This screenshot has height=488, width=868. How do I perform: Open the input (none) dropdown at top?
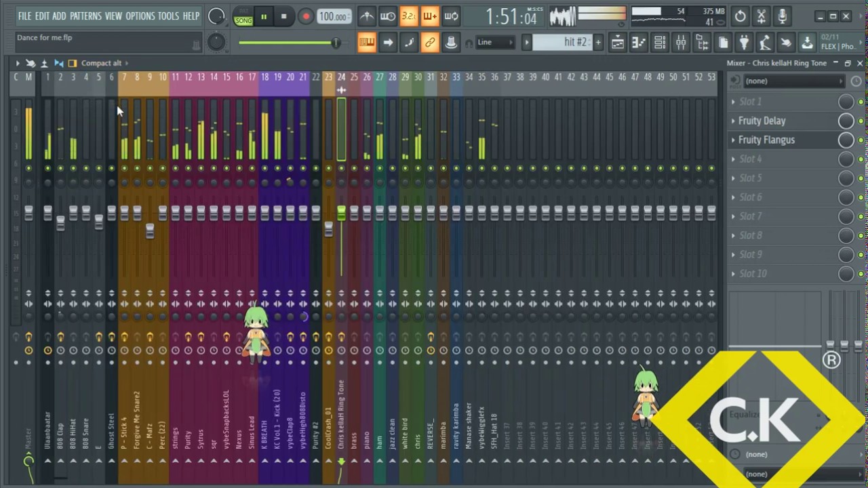[x=794, y=81]
